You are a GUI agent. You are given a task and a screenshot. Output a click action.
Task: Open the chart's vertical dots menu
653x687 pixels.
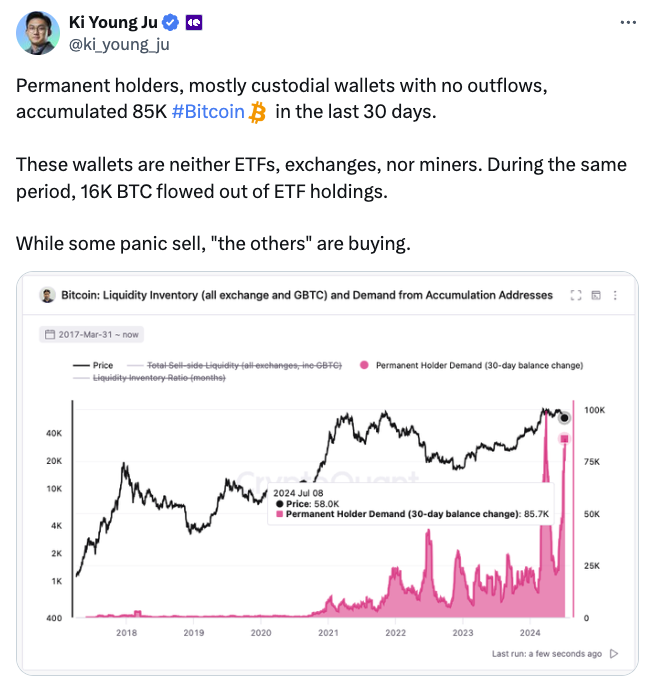coord(615,295)
